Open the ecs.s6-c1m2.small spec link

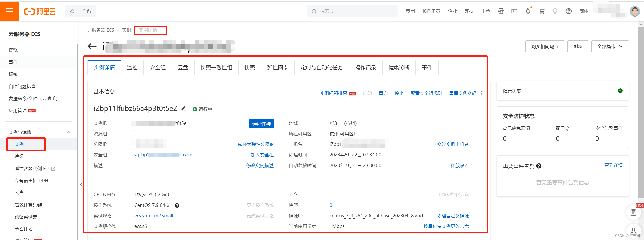coord(154,216)
